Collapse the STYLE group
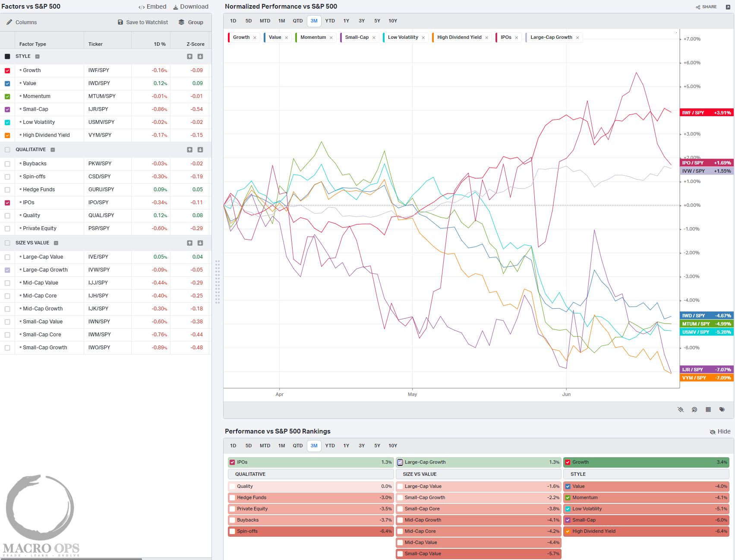 38,57
